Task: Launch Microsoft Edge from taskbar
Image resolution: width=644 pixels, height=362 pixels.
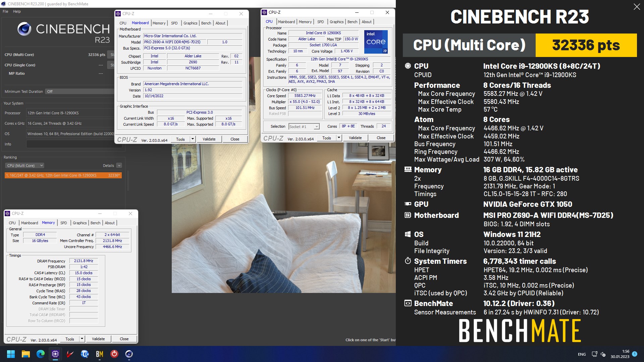Action: tap(41, 354)
